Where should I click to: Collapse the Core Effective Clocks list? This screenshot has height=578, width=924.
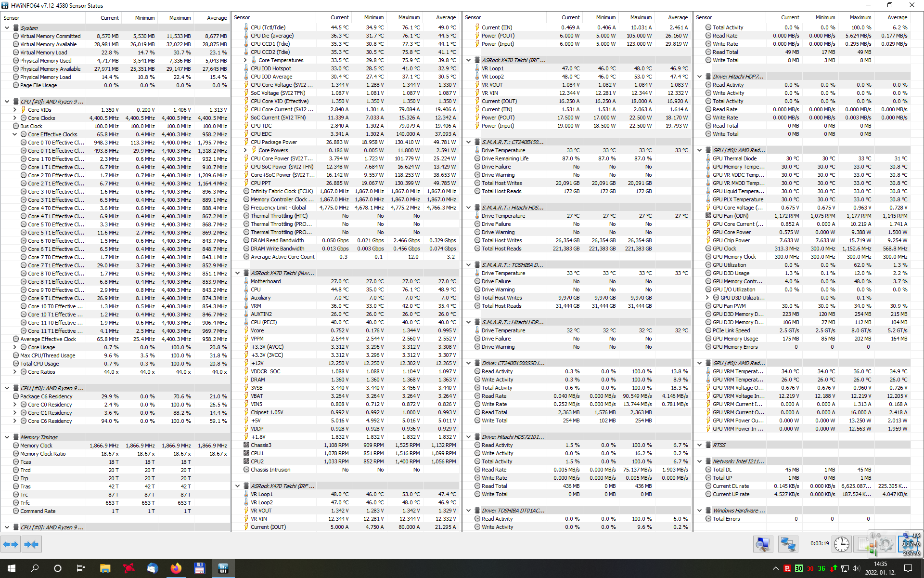[14, 134]
